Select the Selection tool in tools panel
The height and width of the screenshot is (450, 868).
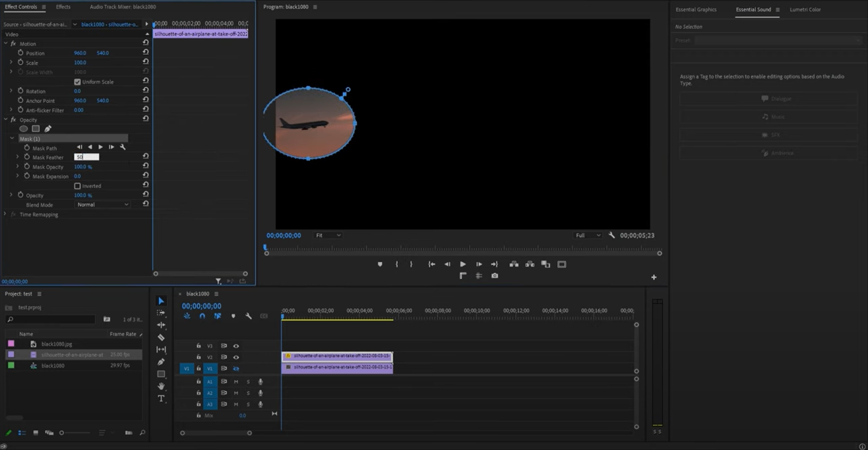click(x=161, y=301)
